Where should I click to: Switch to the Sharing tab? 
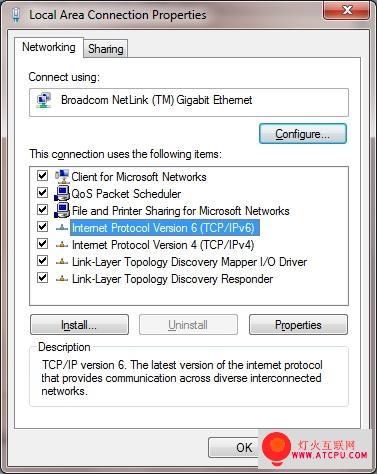(x=106, y=49)
